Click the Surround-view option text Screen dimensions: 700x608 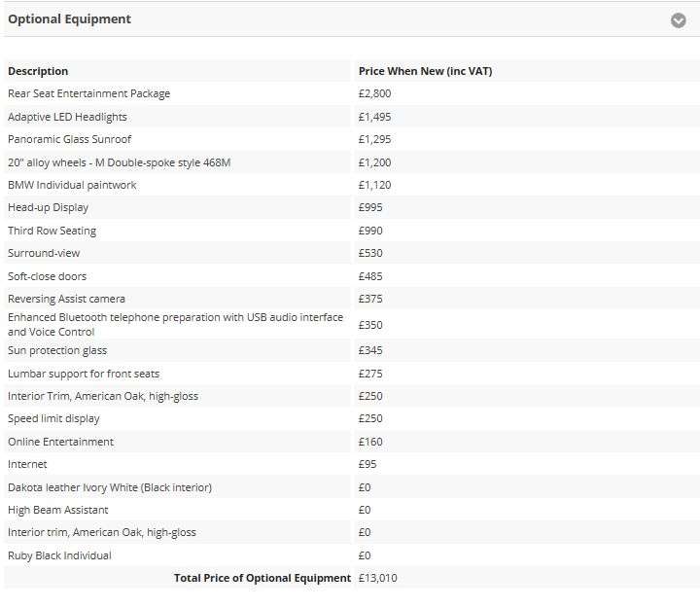[44, 253]
